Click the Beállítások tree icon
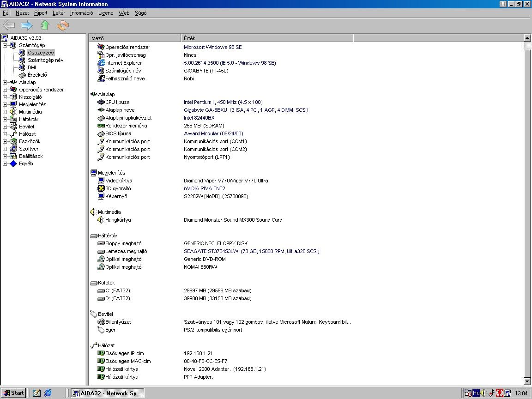Screen dimensions: 532x399 (13, 157)
